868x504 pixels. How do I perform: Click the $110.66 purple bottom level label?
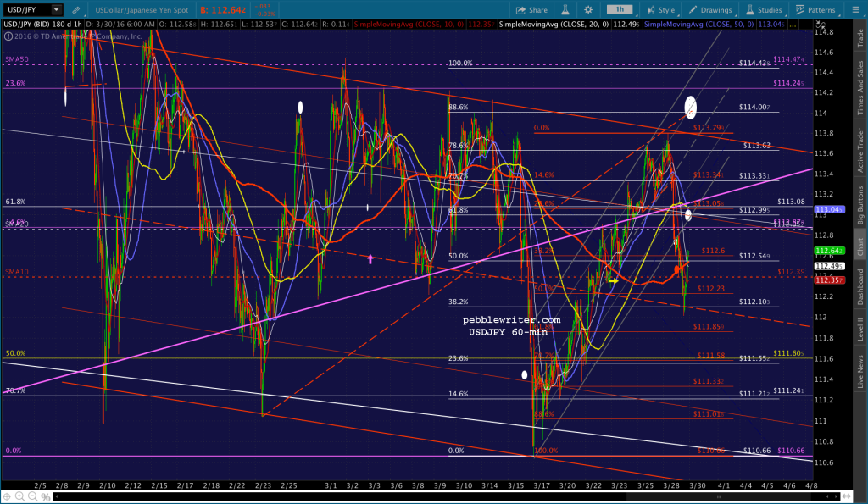click(791, 451)
